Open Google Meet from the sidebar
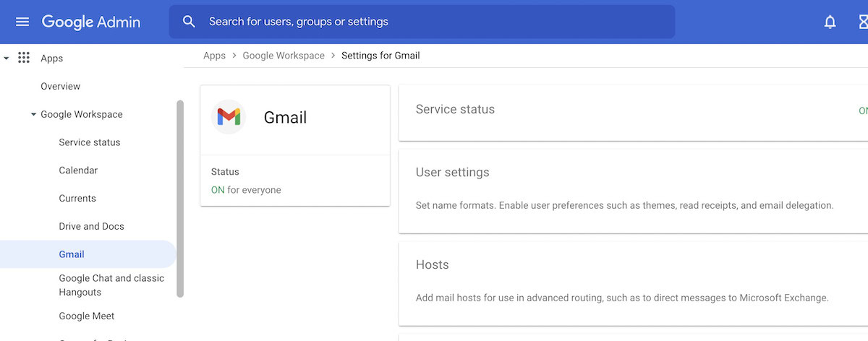Viewport: 868px width, 341px height. [87, 316]
